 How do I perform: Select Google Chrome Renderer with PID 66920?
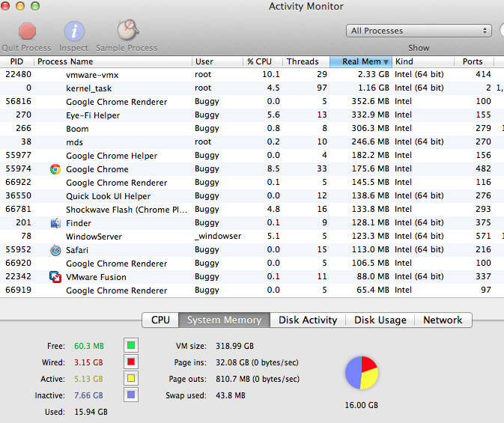[x=252, y=264]
